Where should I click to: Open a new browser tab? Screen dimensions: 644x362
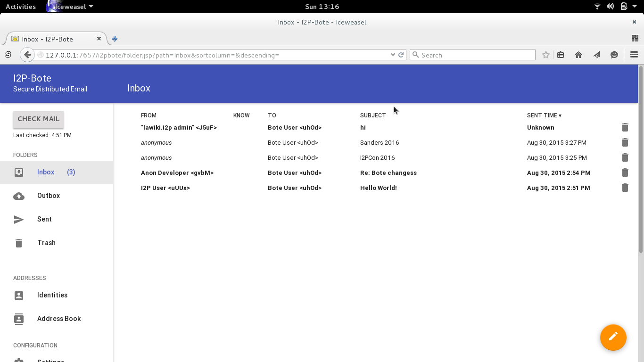coord(115,39)
